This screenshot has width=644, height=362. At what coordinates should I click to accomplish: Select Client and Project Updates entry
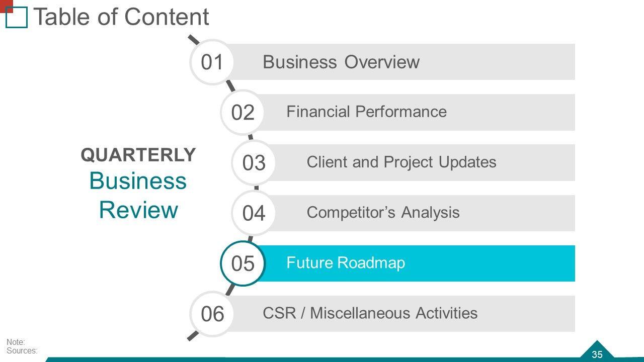401,162
